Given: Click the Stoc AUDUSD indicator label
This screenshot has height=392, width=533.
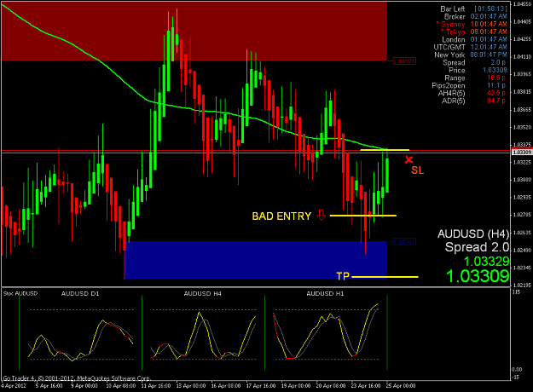Looking at the screenshot, I should point(20,293).
